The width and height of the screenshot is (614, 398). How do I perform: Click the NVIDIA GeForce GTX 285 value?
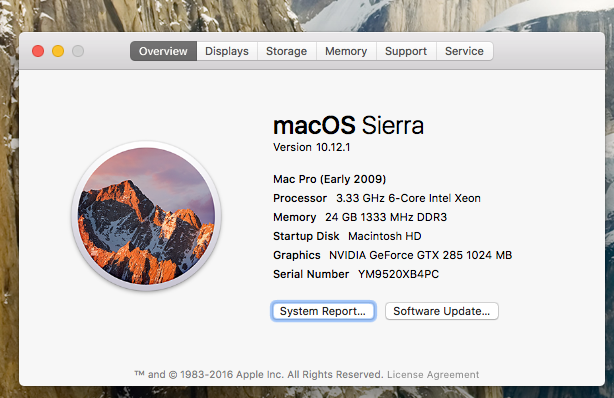coord(421,255)
